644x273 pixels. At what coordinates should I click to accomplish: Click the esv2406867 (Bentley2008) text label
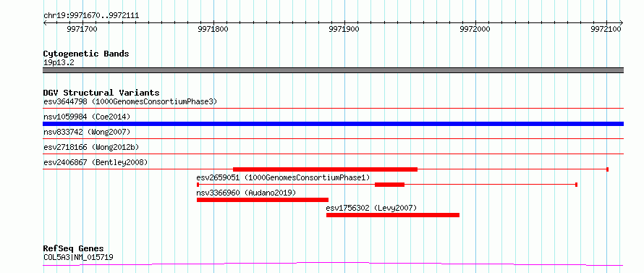click(96, 162)
